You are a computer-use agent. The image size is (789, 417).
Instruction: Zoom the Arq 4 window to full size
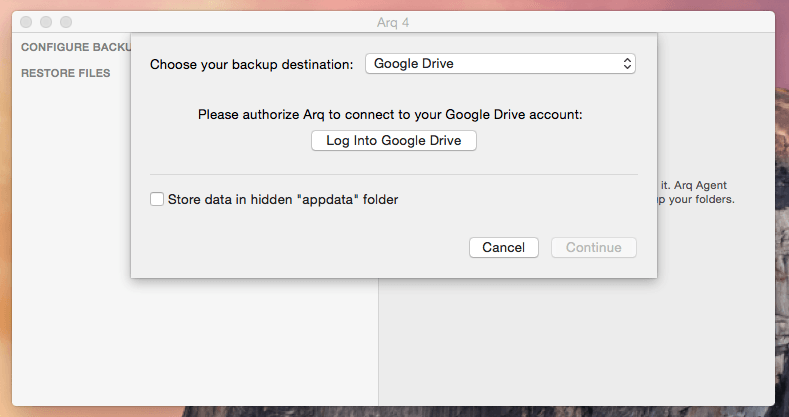66,22
